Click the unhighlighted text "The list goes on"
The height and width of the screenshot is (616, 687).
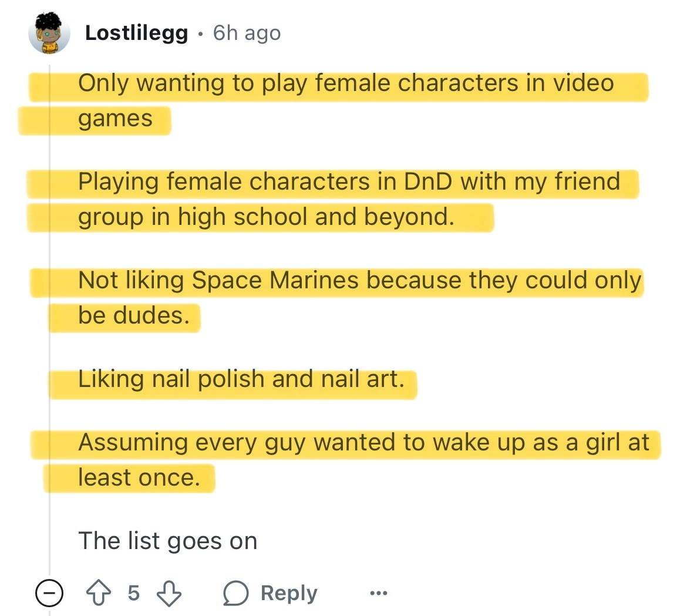point(167,541)
